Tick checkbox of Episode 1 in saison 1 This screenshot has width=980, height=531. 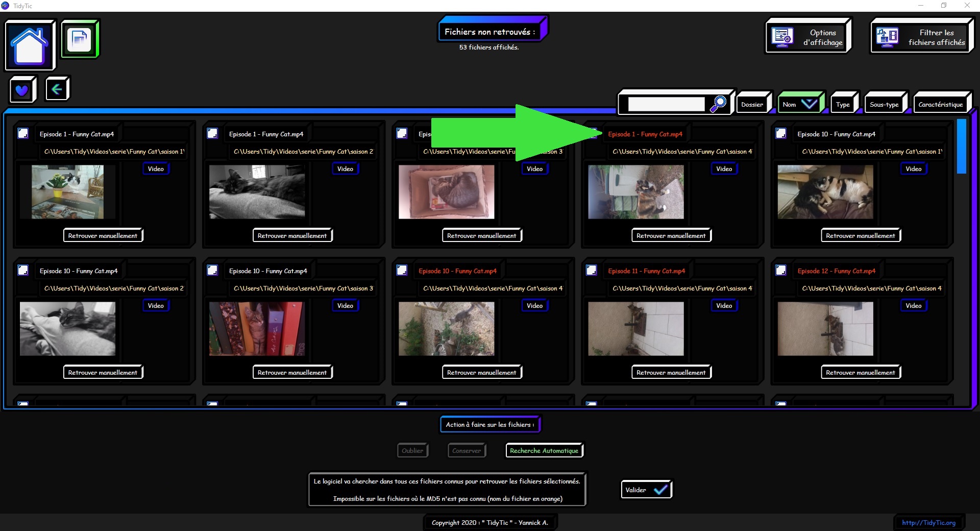[x=23, y=133]
